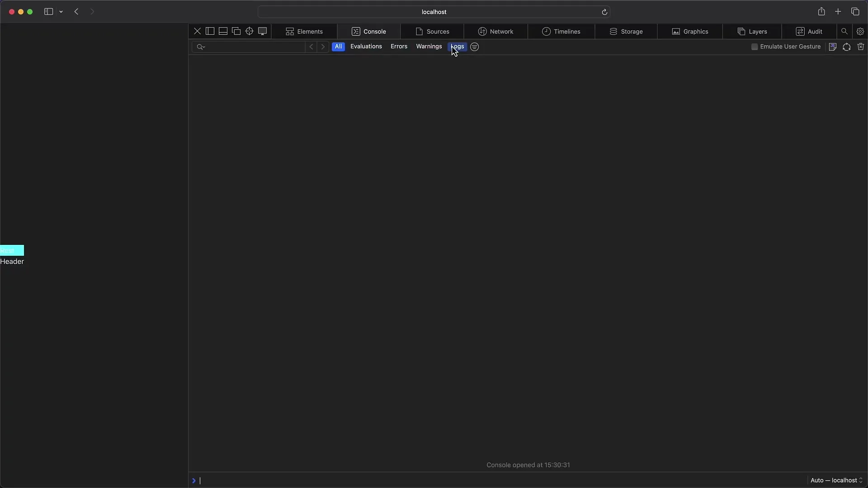
Task: Start element selection crosshair tool
Action: pyautogui.click(x=249, y=31)
